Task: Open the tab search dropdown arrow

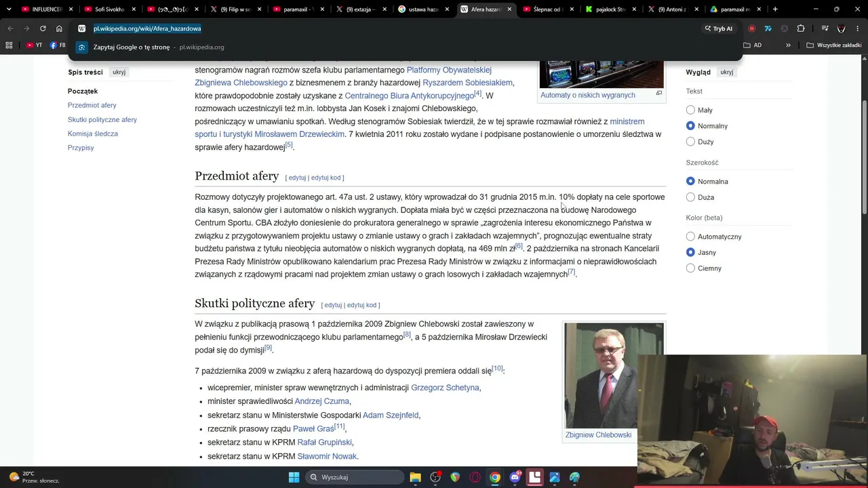Action: click(x=8, y=9)
